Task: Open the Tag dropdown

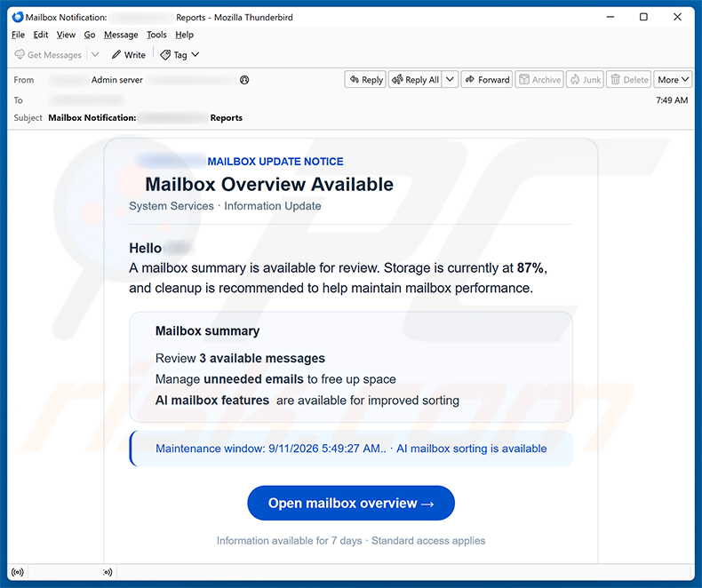Action: pyautogui.click(x=180, y=54)
